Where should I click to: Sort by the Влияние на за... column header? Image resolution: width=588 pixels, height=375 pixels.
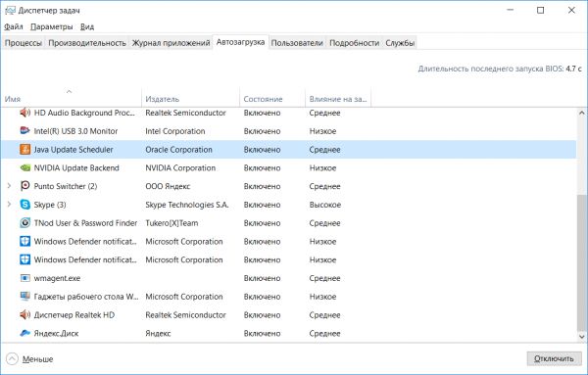click(x=338, y=99)
